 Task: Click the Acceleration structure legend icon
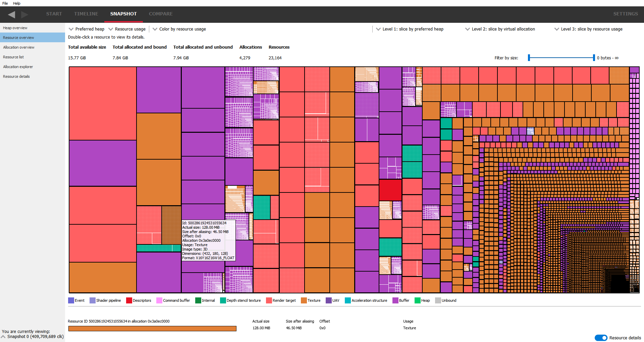click(x=348, y=300)
